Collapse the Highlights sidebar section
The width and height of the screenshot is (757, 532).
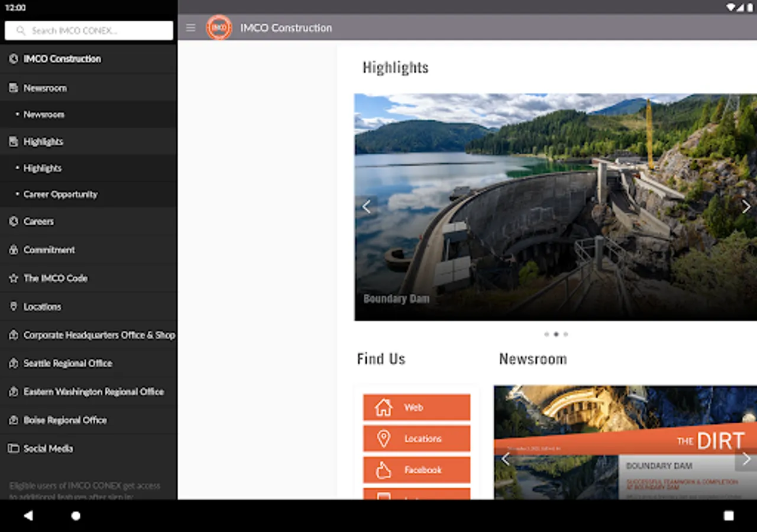click(89, 142)
